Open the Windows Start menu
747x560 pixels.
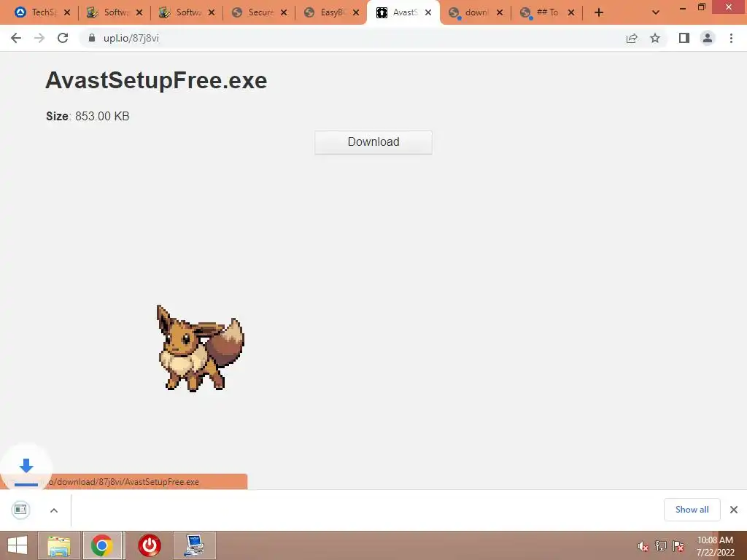click(18, 545)
